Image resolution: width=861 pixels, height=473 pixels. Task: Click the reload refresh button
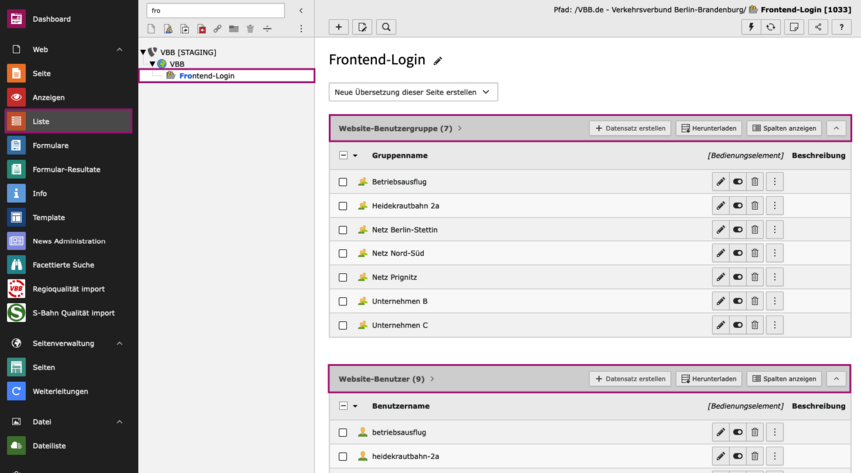[770, 27]
